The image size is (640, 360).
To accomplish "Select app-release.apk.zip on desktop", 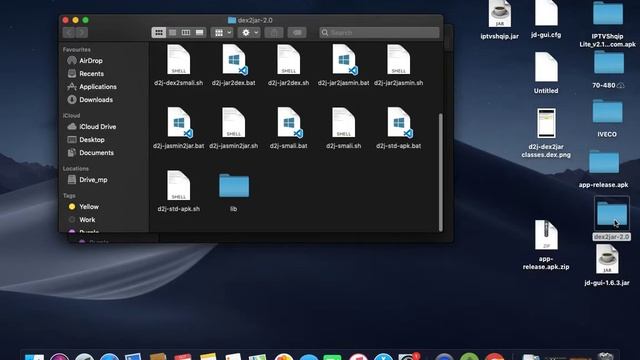I will (546, 245).
